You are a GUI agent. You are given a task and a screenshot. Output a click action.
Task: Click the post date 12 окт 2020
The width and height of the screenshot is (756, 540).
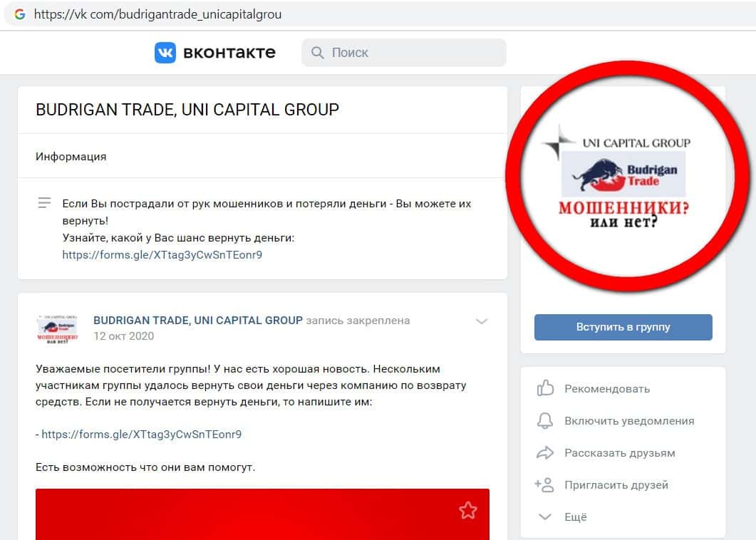(123, 336)
